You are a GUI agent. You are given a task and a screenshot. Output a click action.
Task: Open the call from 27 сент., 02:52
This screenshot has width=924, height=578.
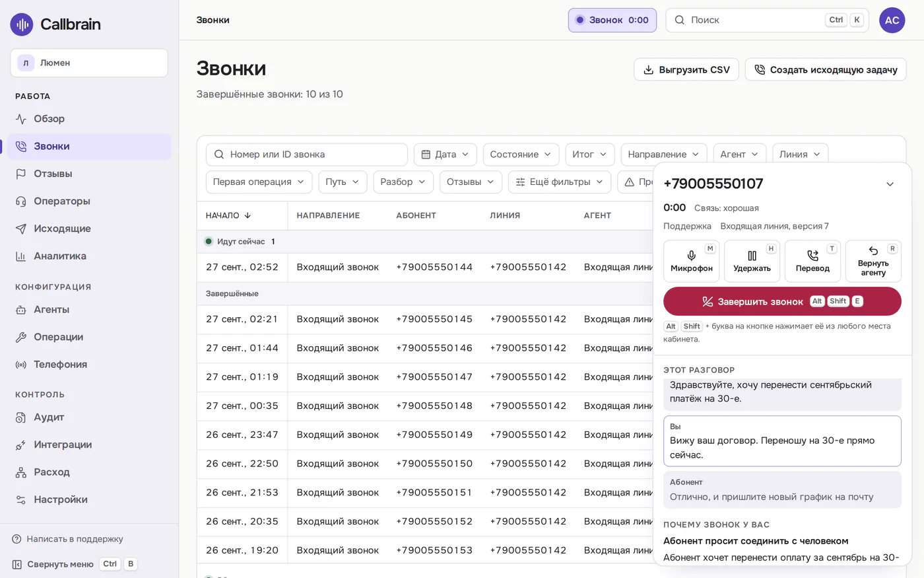click(425, 268)
